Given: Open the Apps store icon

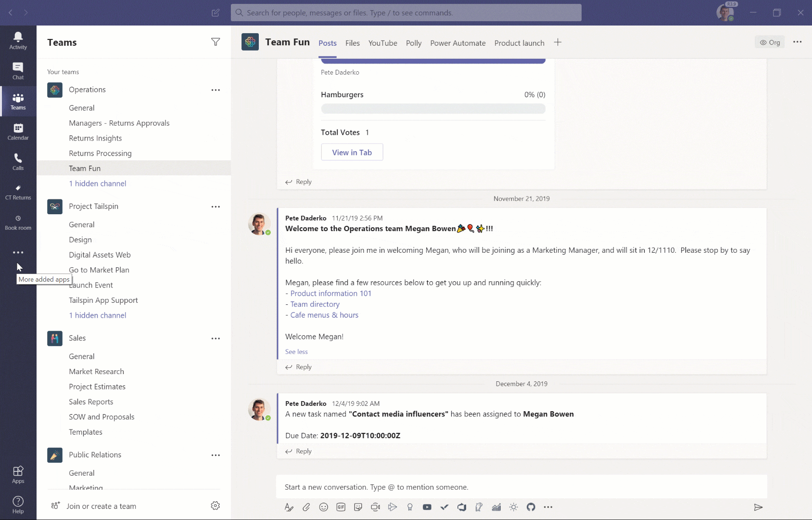Looking at the screenshot, I should [x=18, y=475].
